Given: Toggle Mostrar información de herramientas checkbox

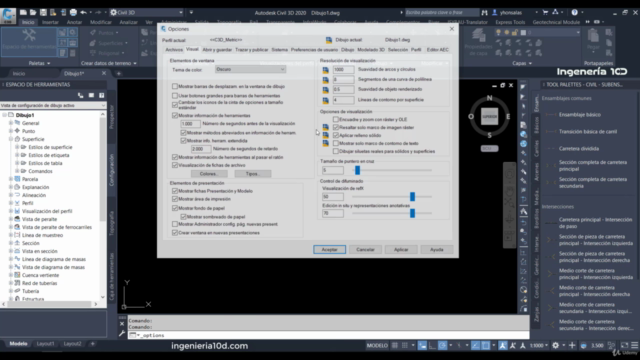Looking at the screenshot, I should pyautogui.click(x=175, y=116).
